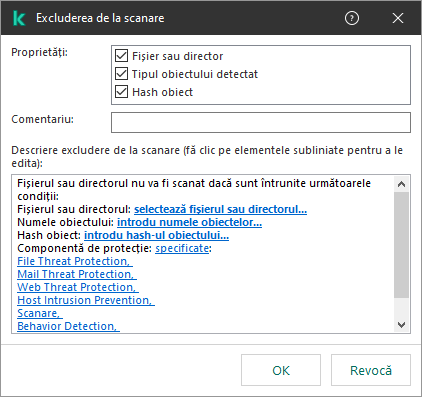Open the selectează fișierul sau directorul link
422x397 pixels.
coord(220,209)
